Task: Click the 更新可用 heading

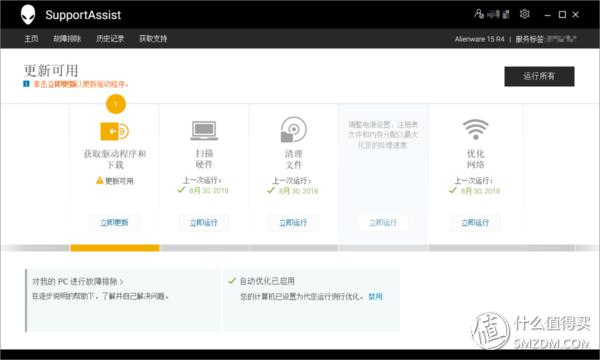Action: click(51, 71)
